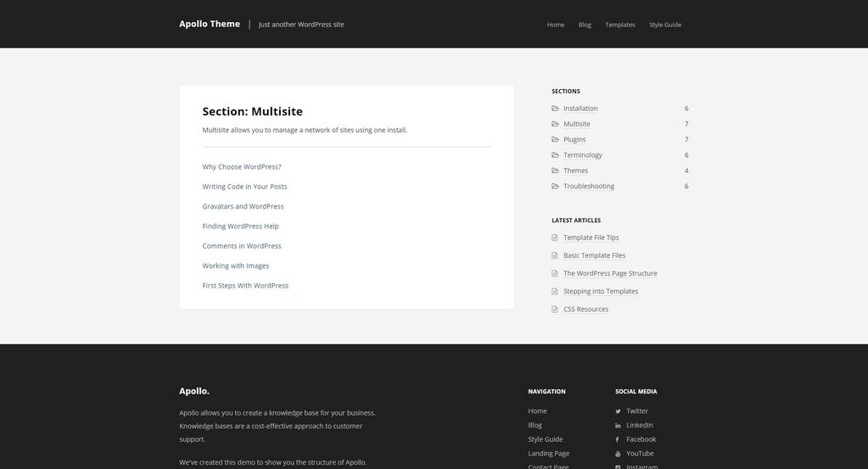This screenshot has width=868, height=469.
Task: Click the folder icon beside Plugins
Action: click(x=555, y=139)
